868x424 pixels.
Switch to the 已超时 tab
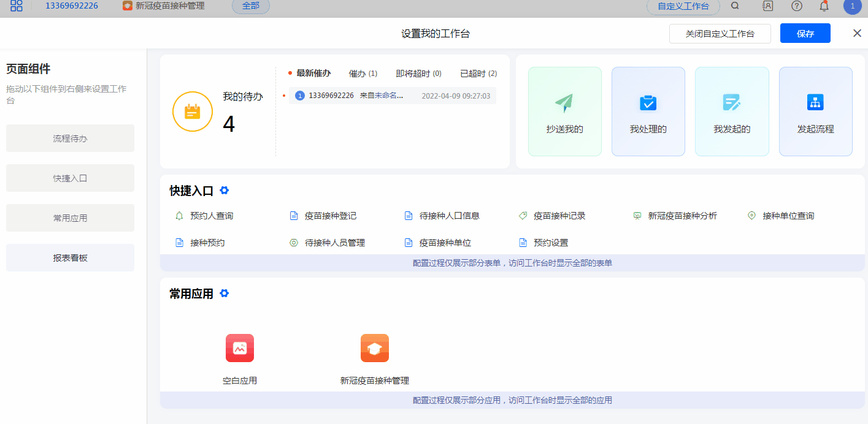[478, 74]
